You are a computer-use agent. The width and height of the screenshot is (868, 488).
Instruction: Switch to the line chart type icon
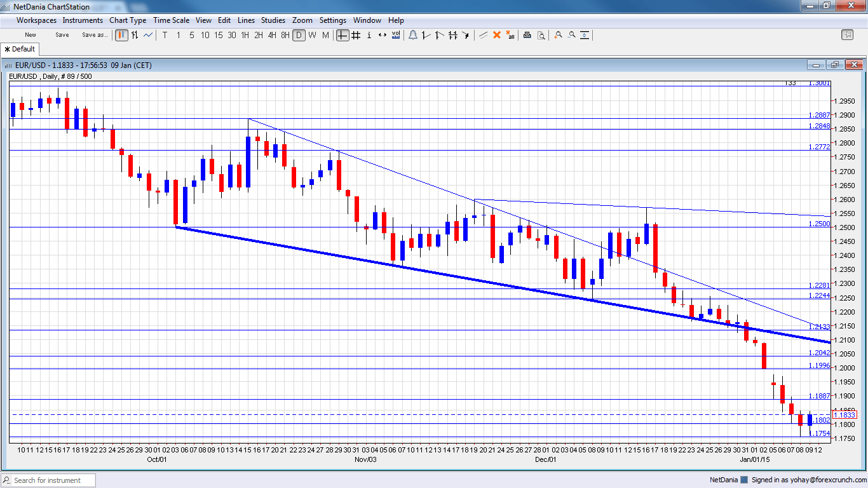click(x=147, y=36)
